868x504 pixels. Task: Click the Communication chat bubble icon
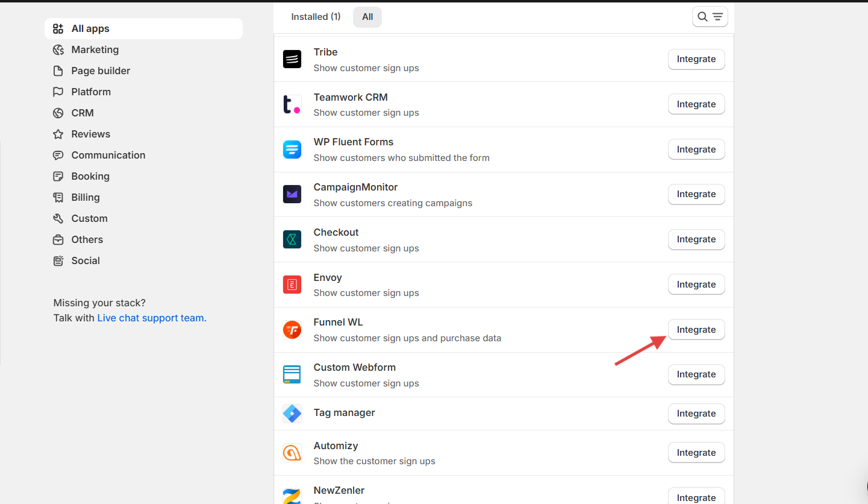click(x=58, y=156)
